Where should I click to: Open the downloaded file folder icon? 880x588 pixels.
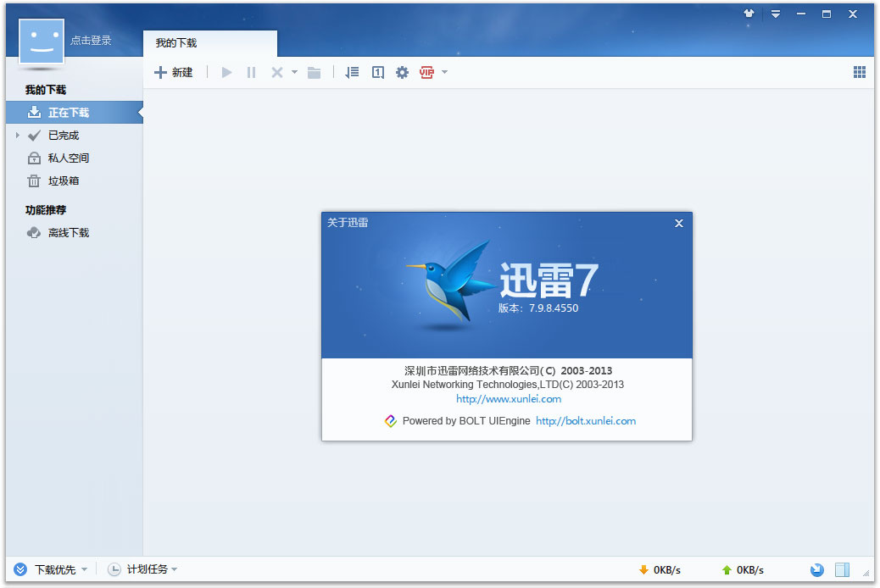pyautogui.click(x=314, y=72)
